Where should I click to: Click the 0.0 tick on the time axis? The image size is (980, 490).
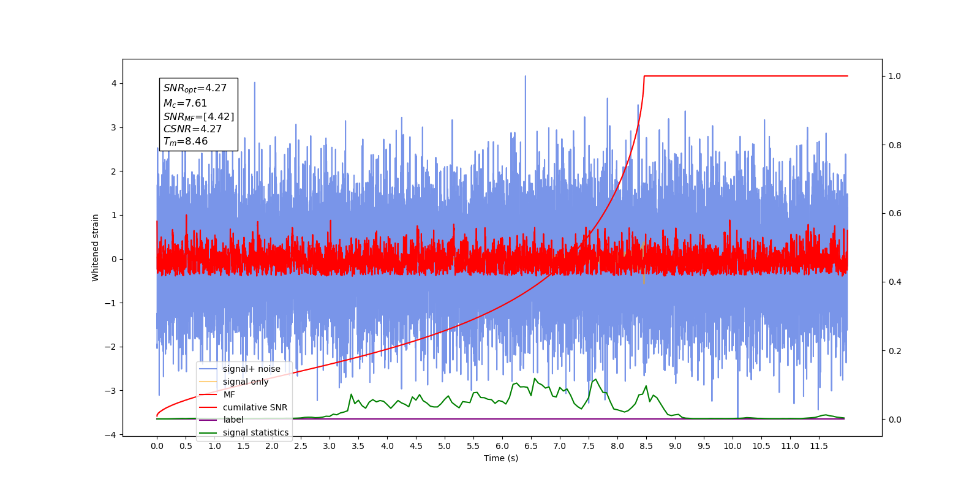pos(157,446)
